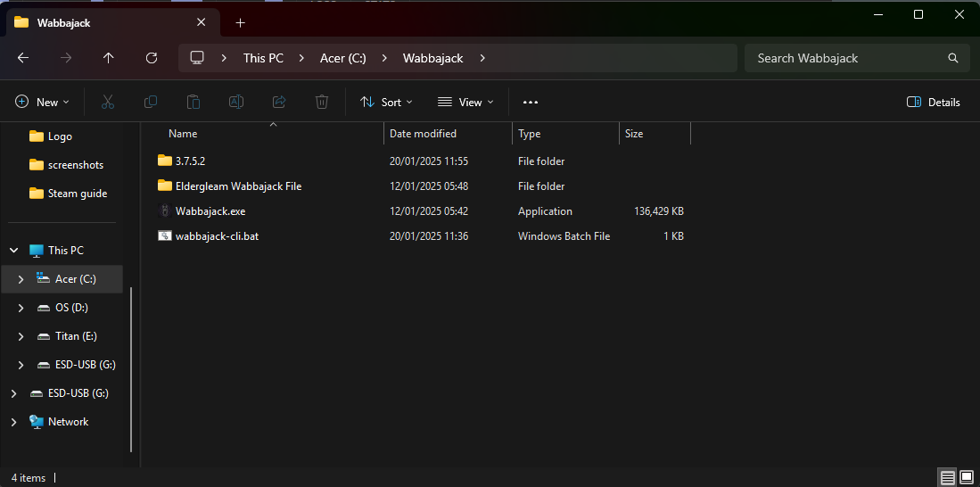Image resolution: width=980 pixels, height=487 pixels.
Task: Open the View dropdown menu
Action: click(x=465, y=102)
